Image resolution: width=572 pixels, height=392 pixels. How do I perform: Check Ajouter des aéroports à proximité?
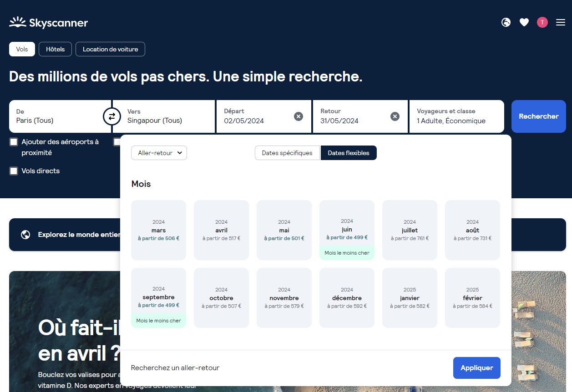coord(13,141)
